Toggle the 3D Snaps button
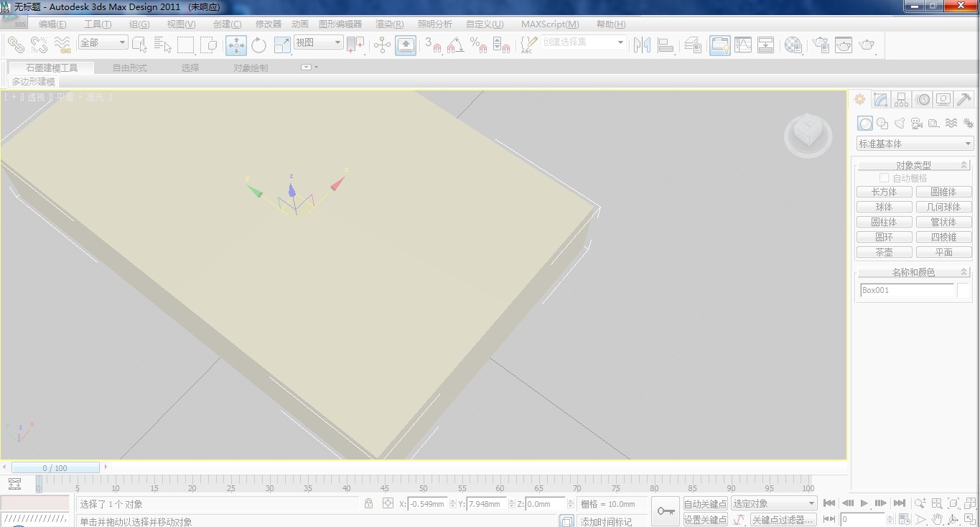The width and height of the screenshot is (980, 527). [433, 45]
